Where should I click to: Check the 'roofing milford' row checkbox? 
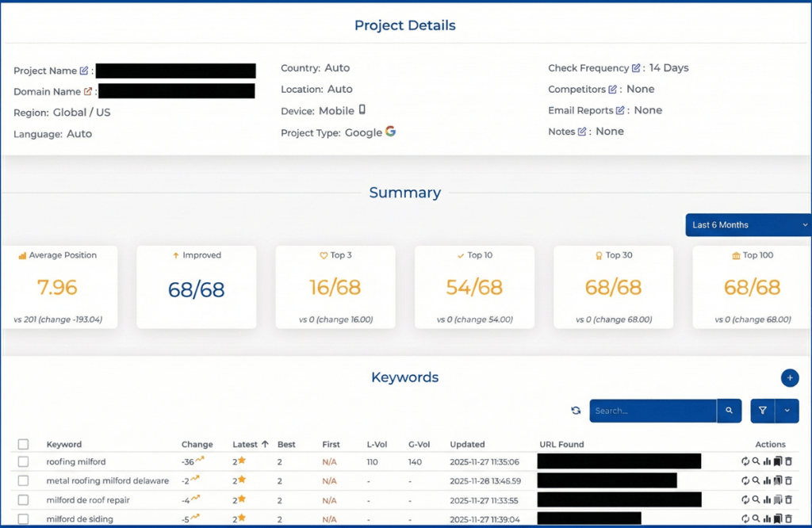point(23,461)
